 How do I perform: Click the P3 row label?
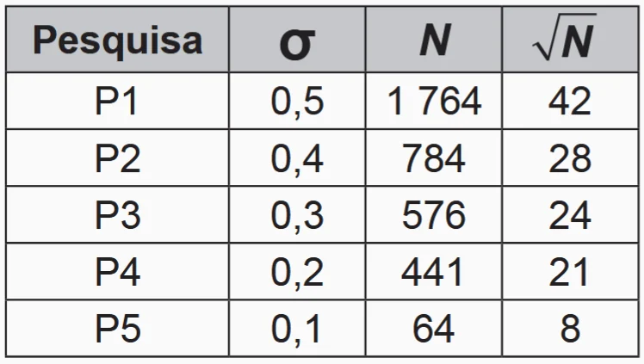click(118, 215)
